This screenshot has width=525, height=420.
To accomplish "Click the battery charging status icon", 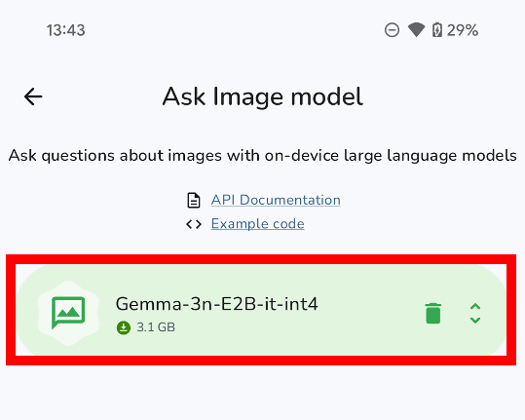I will pyautogui.click(x=437, y=30).
